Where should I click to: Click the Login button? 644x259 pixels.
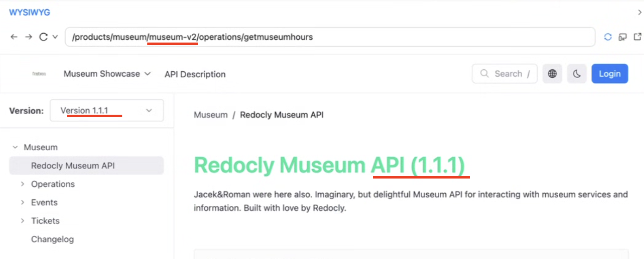point(610,74)
